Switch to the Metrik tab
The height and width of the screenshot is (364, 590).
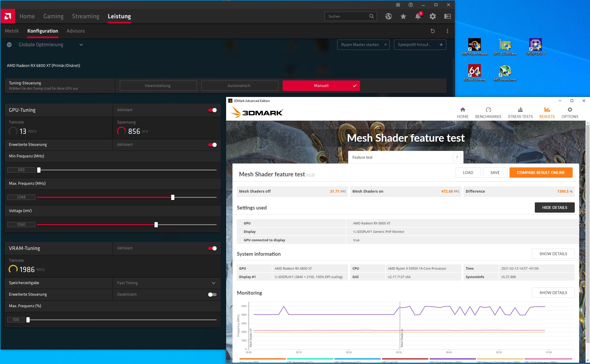coord(12,31)
